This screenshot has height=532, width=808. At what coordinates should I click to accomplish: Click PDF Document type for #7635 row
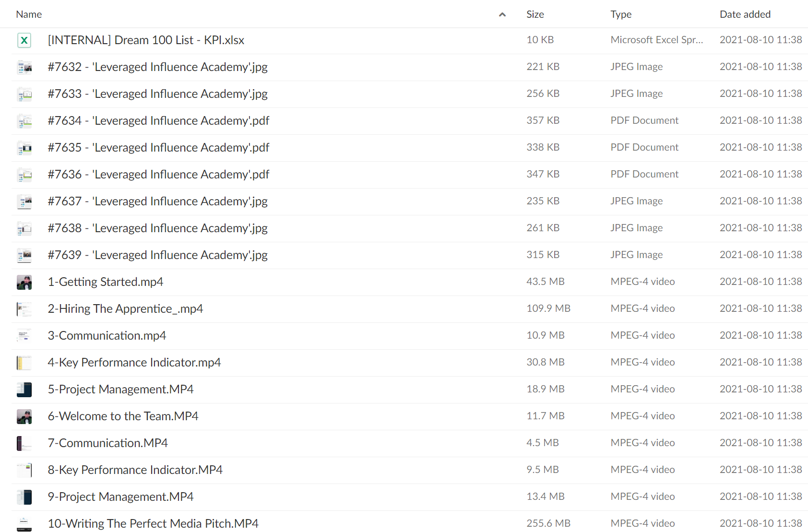click(x=644, y=147)
